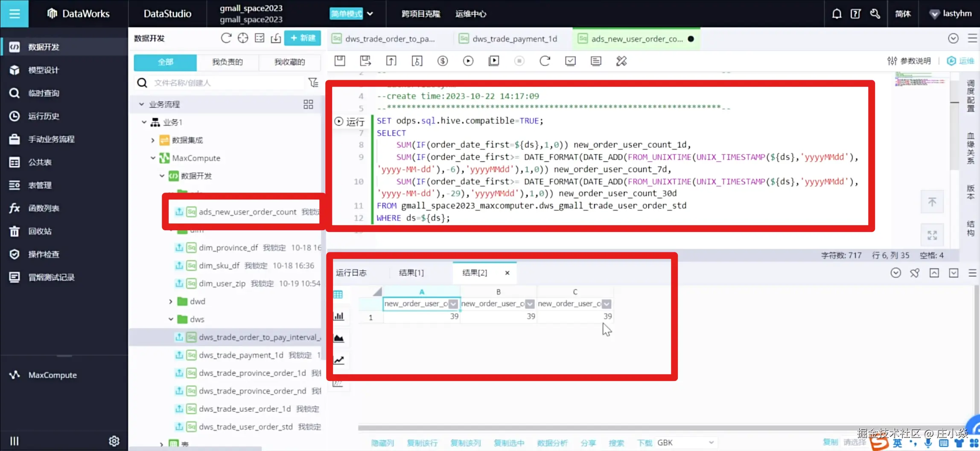The height and width of the screenshot is (451, 980).
Task: Click the import icon beside 新建 button
Action: (276, 38)
